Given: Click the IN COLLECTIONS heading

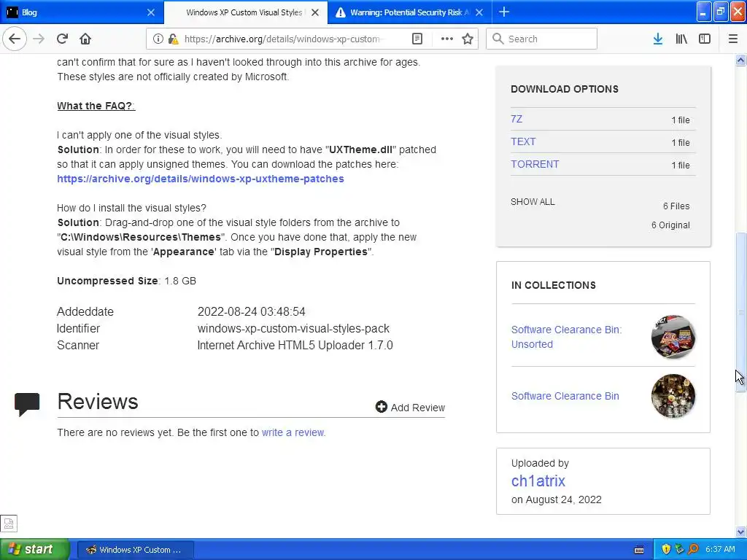Looking at the screenshot, I should click(553, 285).
